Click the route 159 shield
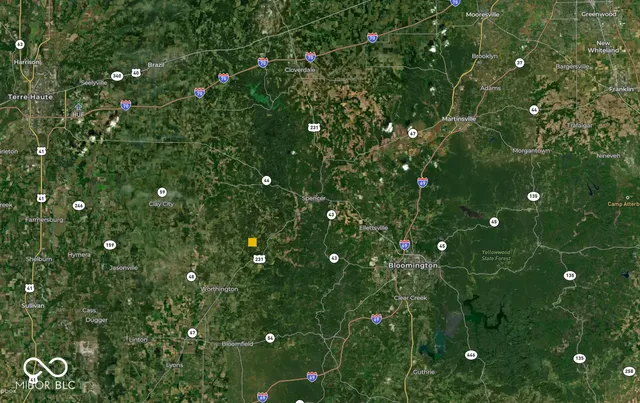The width and height of the screenshot is (640, 403). coord(109,245)
